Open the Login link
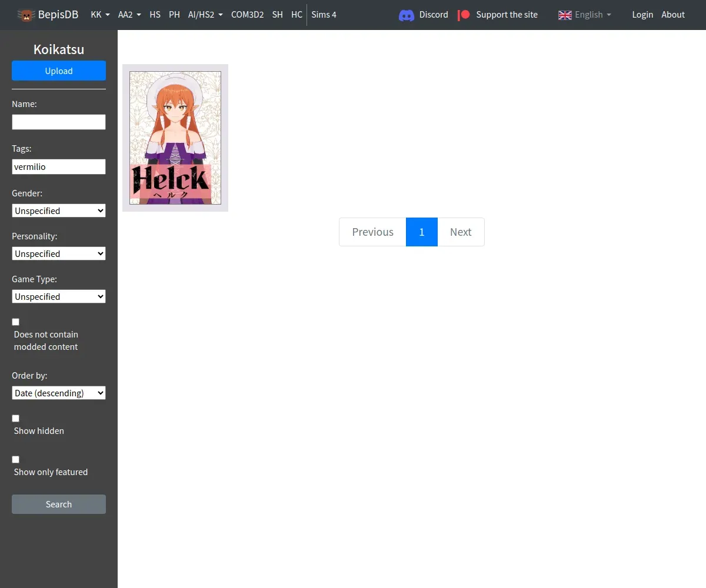 [x=642, y=15]
